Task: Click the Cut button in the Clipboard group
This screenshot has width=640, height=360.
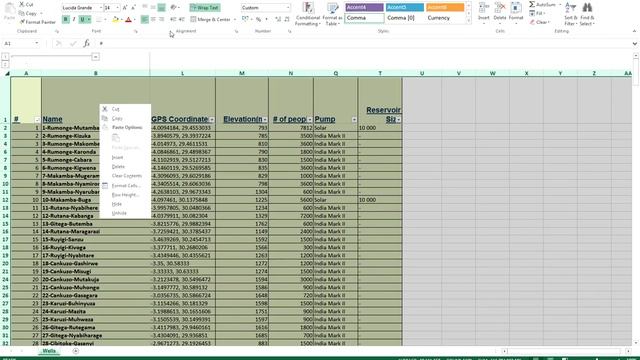Action: tap(27, 4)
